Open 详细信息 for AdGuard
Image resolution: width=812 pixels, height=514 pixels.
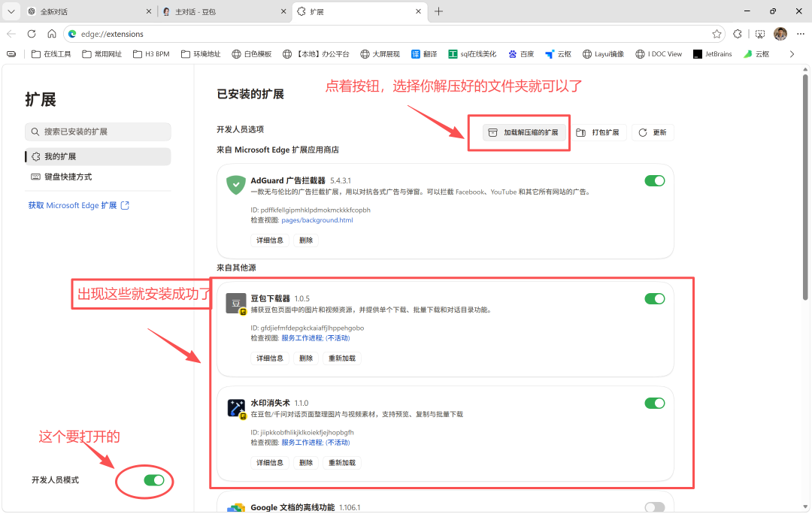tap(270, 240)
